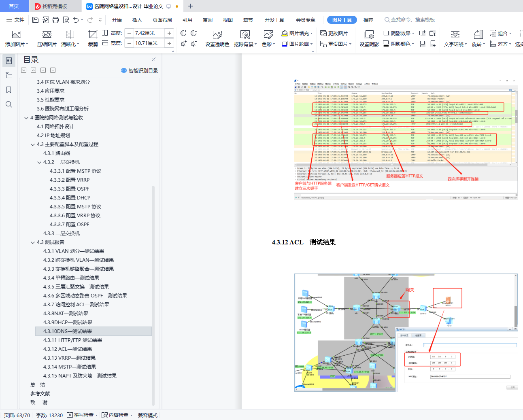523x420 pixels.
Task: Undo the last action
Action: coord(76,20)
